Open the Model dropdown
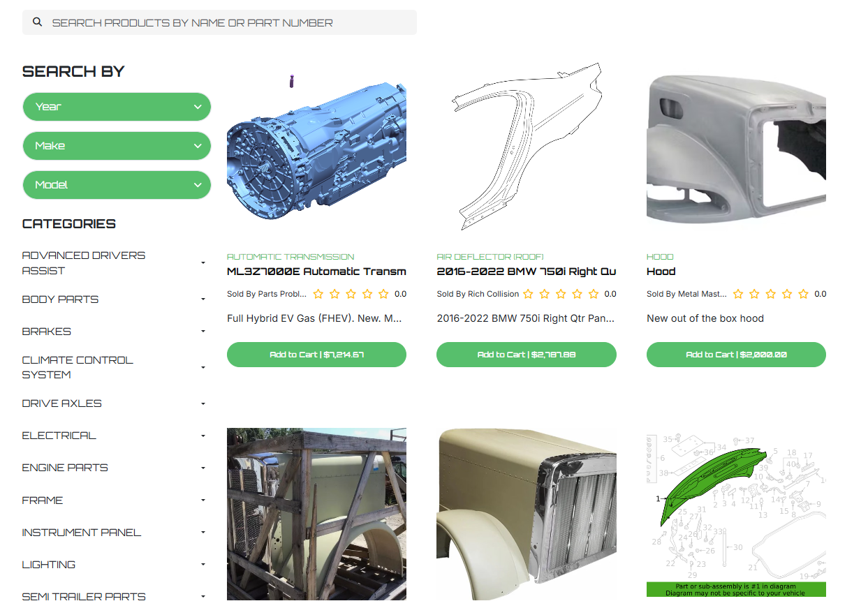 click(x=117, y=185)
